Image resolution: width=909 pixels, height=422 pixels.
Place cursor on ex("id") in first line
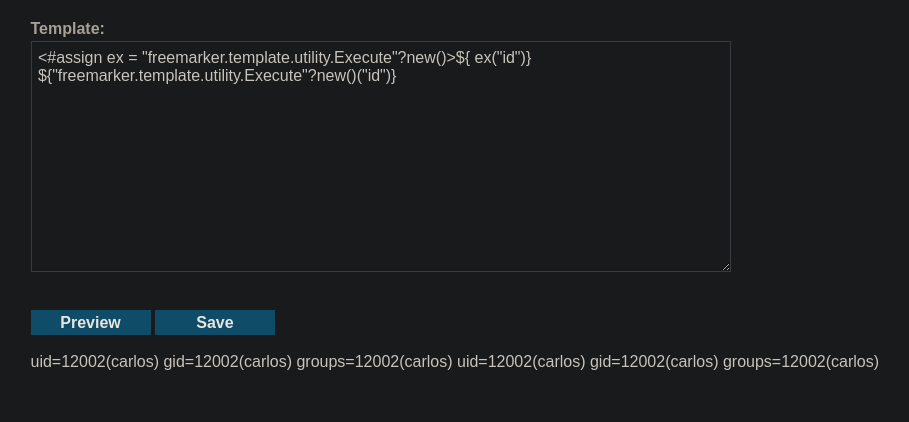pos(500,58)
